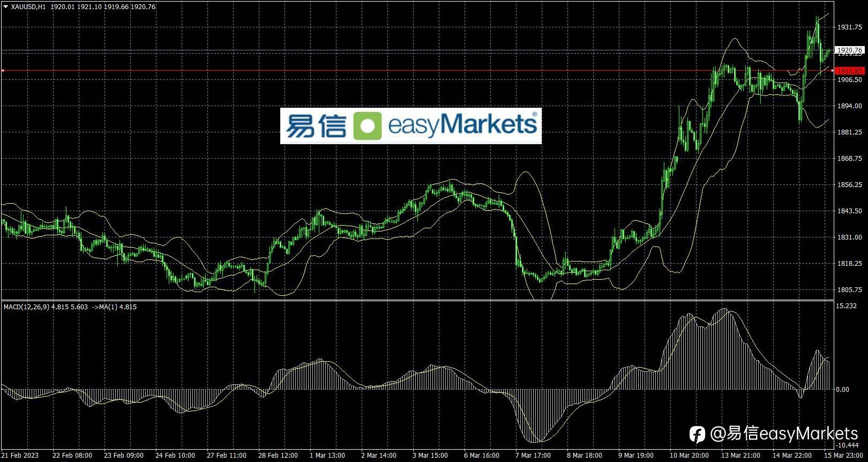868x462 pixels.
Task: Click the 27 Feb 11:00 time label
Action: click(x=227, y=456)
